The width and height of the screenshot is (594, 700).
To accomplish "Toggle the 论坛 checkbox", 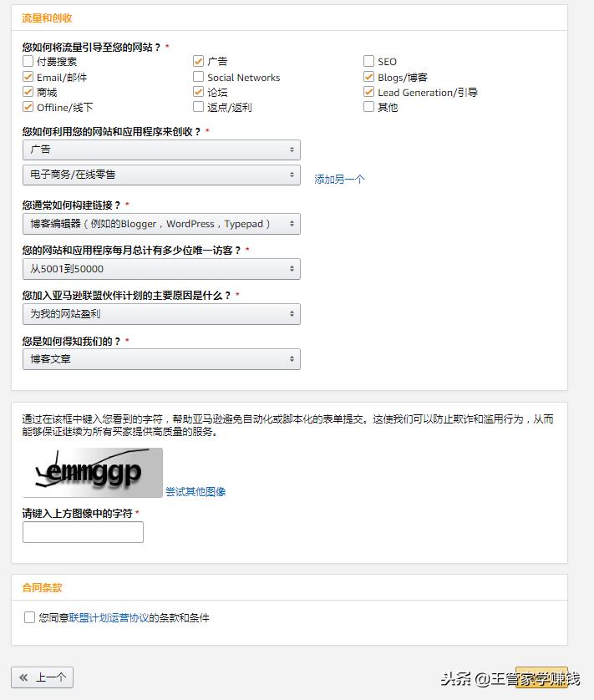I will pos(198,92).
